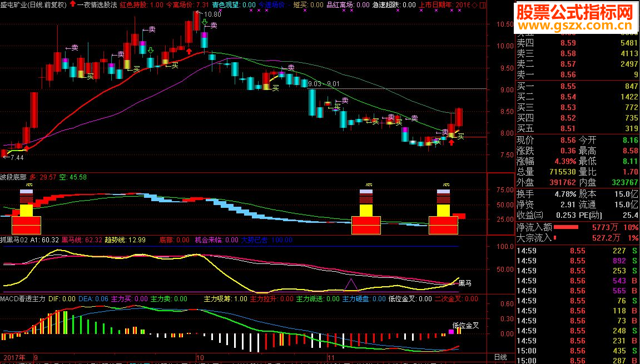Select the 卖四 8.59 order row

coord(577,43)
